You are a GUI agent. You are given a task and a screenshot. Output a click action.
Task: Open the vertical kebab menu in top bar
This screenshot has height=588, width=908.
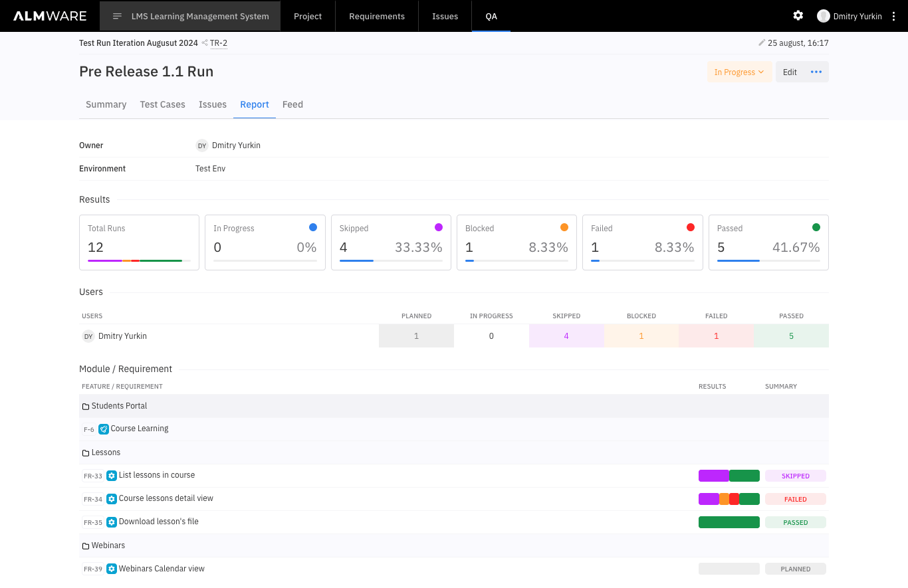pos(893,16)
